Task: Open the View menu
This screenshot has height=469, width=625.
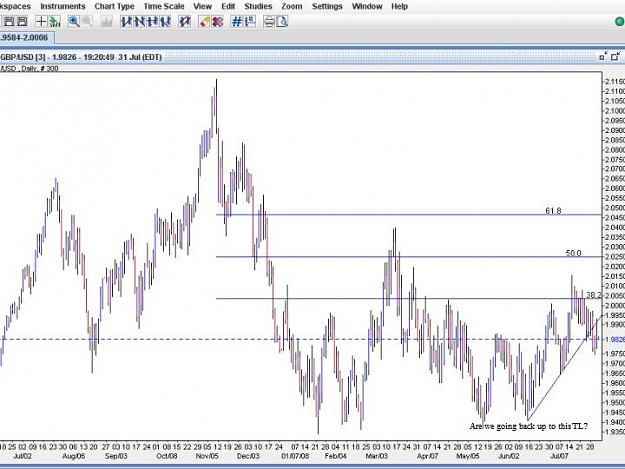Action: 202,6
